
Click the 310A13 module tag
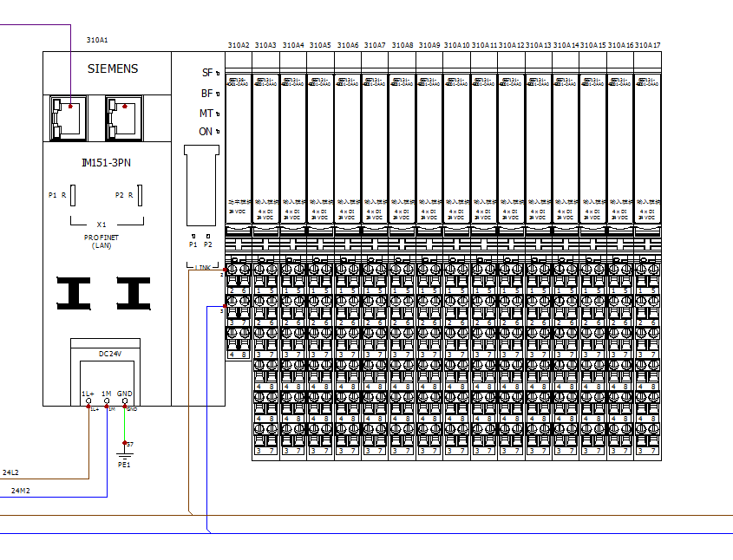click(539, 45)
